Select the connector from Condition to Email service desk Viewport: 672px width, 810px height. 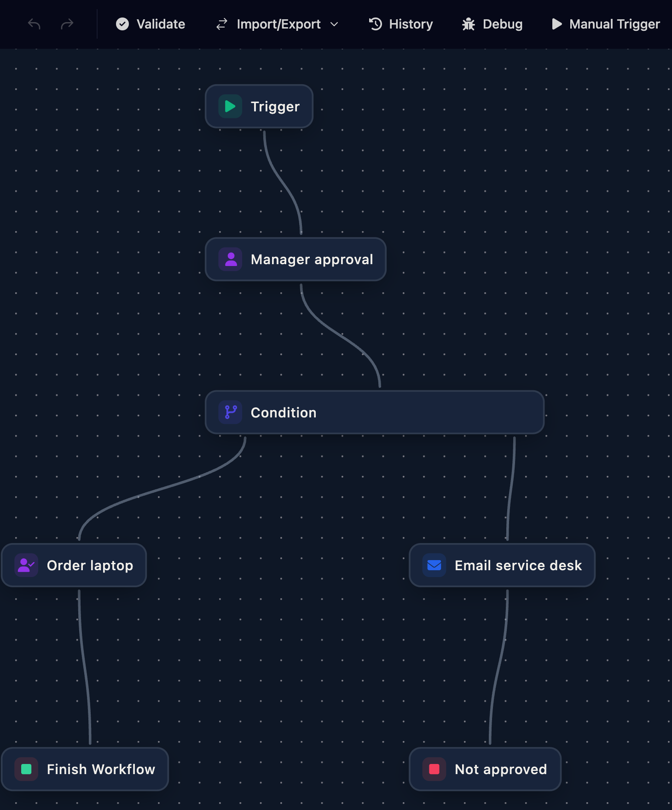click(x=510, y=488)
